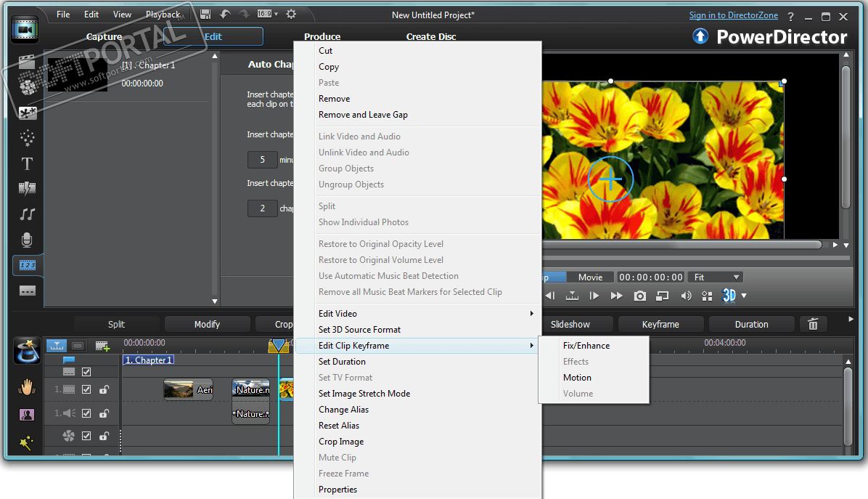Expand the 3D mode dropdown arrow
868x499 pixels.
744,296
